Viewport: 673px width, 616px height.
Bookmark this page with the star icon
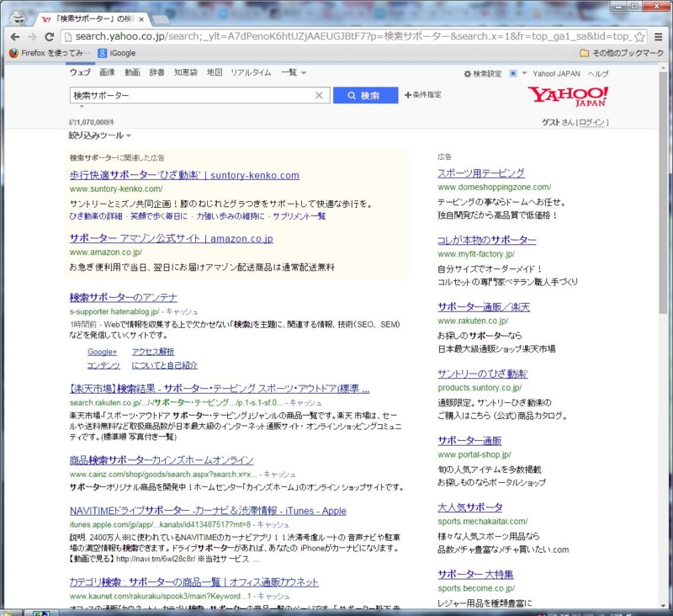coord(639,37)
